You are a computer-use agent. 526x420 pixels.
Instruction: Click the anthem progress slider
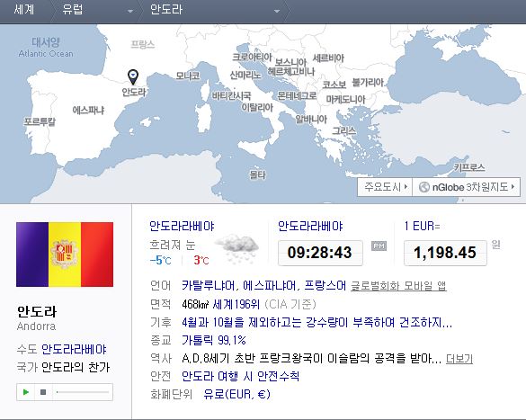(x=83, y=392)
